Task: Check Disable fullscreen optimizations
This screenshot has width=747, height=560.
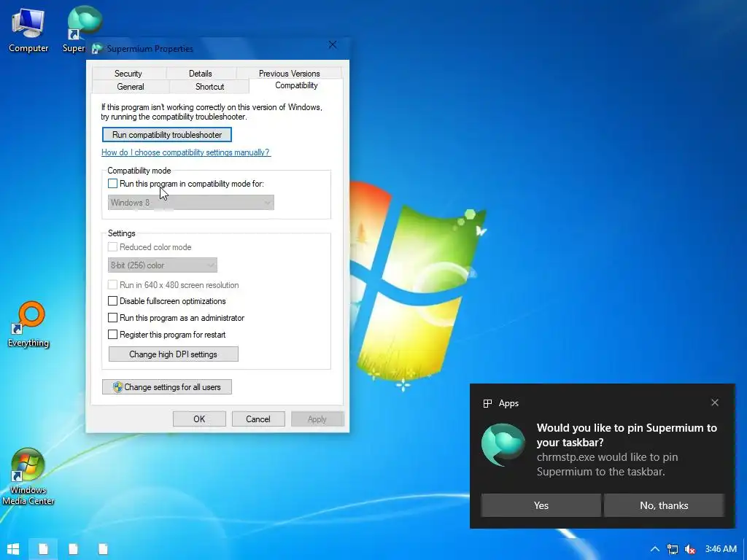Action: click(x=112, y=301)
